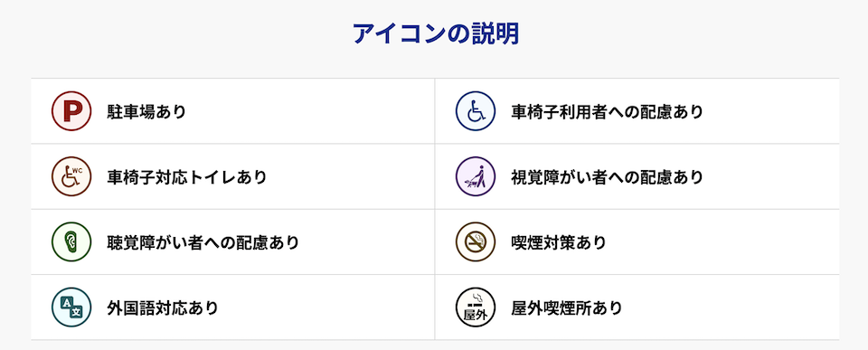Click the green ear hearing icon
Viewport: 868px width, 350px height.
[x=71, y=242]
